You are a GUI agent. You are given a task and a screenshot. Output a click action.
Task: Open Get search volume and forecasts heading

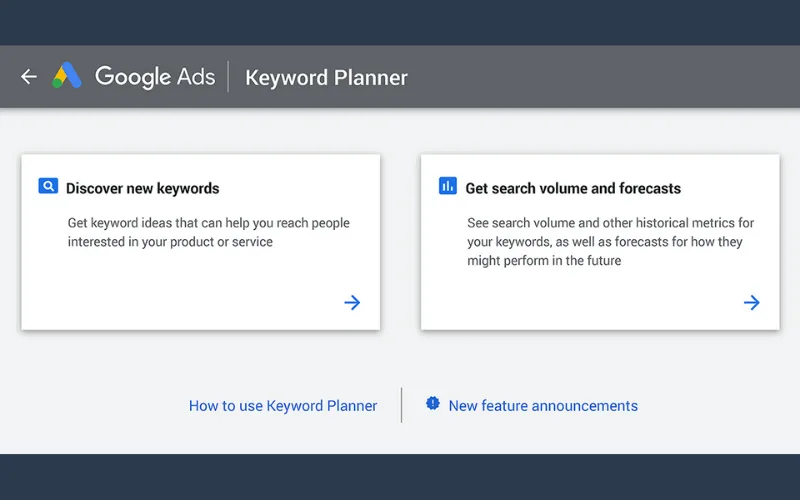tap(573, 188)
